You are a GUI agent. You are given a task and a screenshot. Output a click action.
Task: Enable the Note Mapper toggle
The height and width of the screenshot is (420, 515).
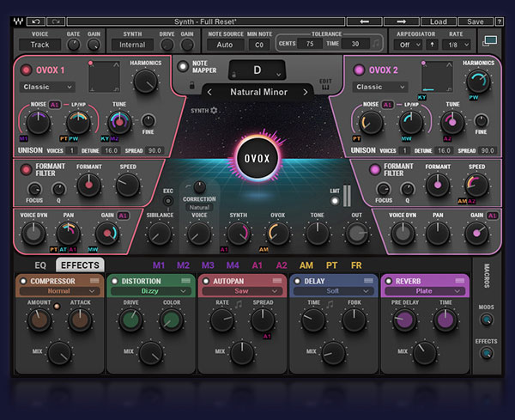tap(183, 67)
